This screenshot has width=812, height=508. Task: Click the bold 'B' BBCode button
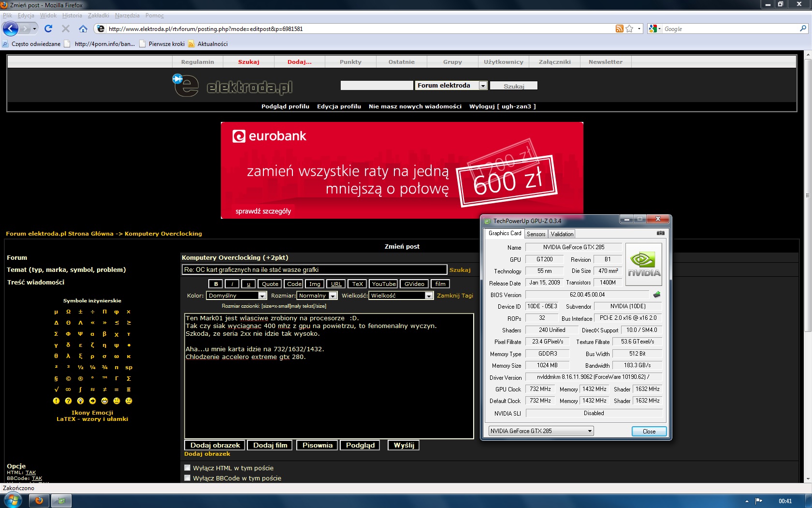[x=216, y=284]
